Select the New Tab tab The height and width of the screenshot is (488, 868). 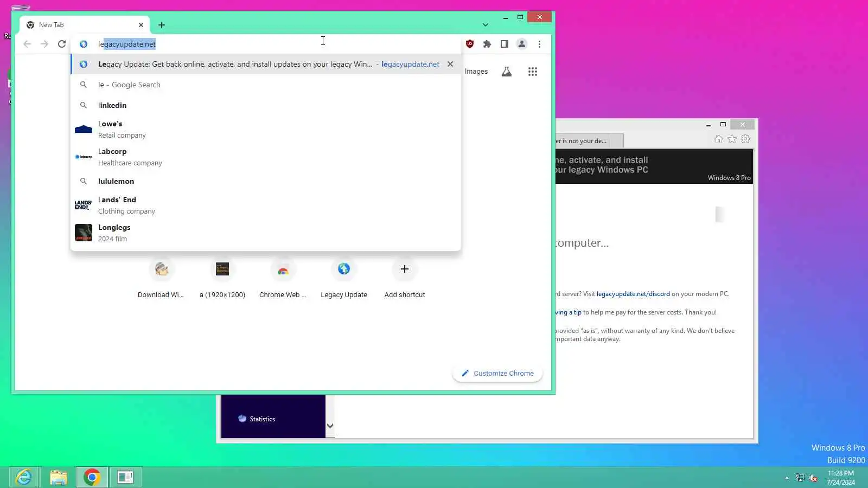(x=85, y=25)
